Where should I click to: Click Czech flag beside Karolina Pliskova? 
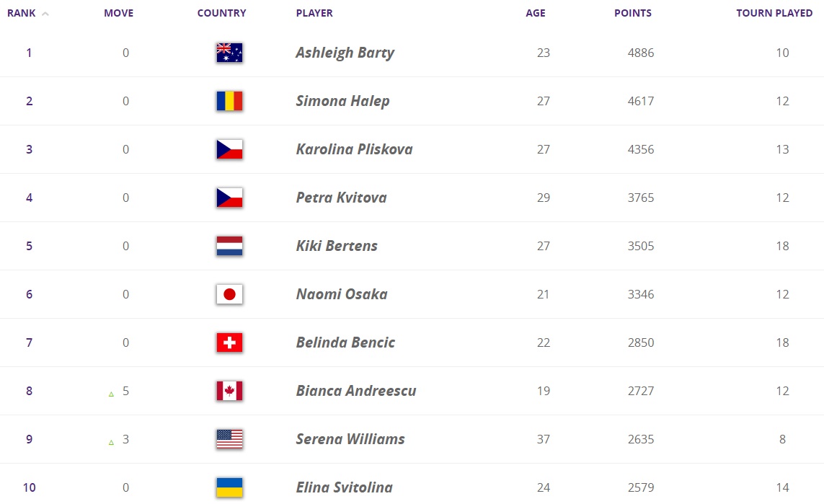coord(229,149)
